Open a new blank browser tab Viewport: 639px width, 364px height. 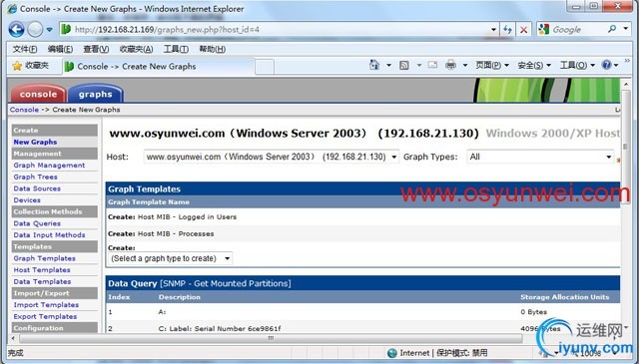pyautogui.click(x=265, y=67)
